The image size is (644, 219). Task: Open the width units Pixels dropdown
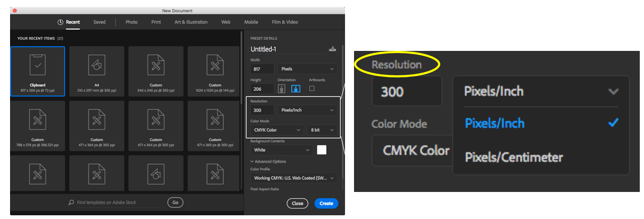307,69
